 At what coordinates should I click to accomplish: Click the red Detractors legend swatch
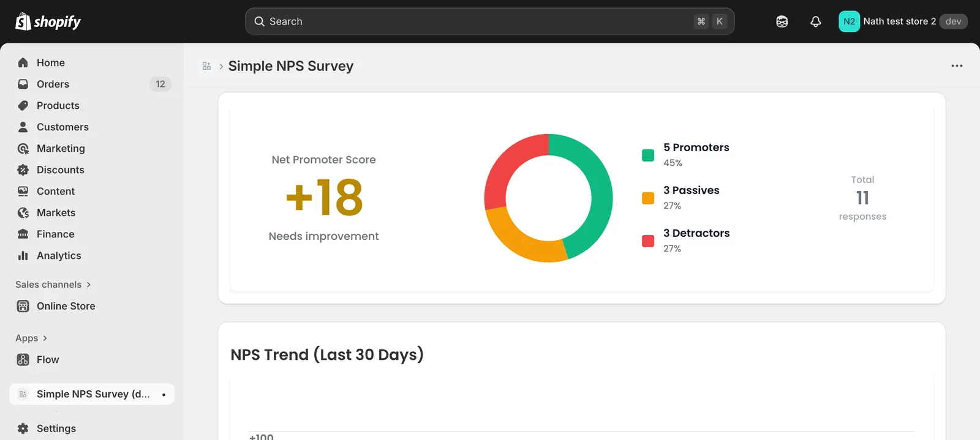click(x=648, y=241)
